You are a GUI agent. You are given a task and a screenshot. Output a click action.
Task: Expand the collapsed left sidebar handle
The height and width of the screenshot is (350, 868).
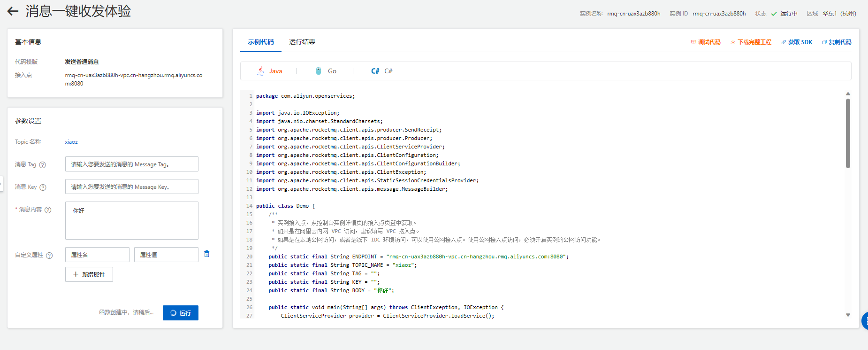click(x=1, y=183)
